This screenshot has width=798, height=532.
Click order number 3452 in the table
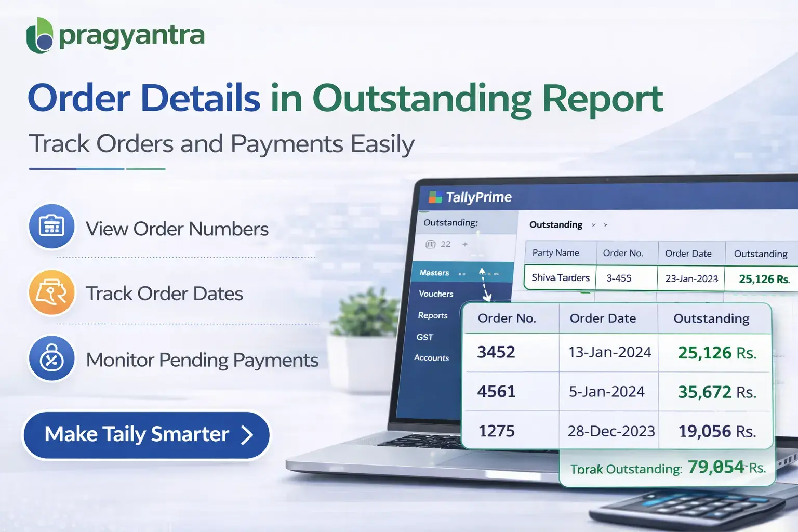496,352
